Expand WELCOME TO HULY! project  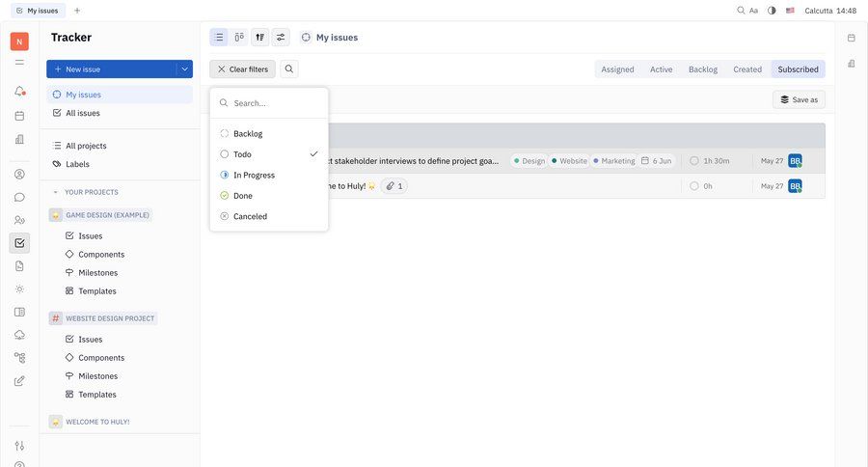click(91, 422)
